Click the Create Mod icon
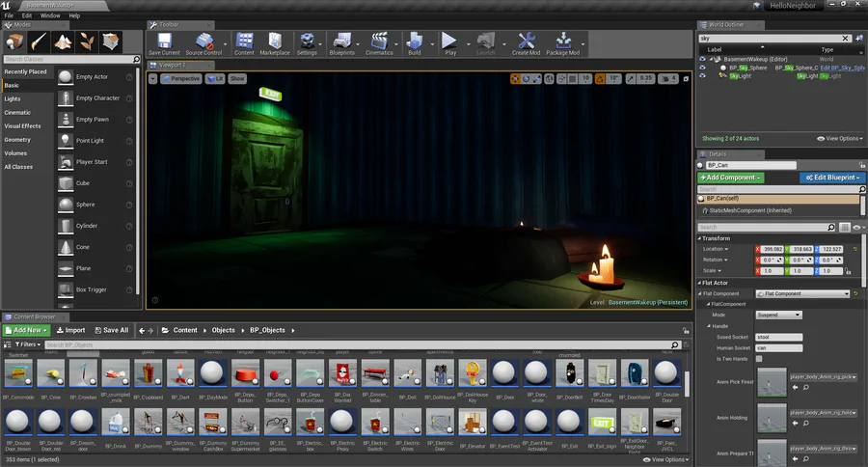The height and width of the screenshot is (467, 868). point(526,43)
